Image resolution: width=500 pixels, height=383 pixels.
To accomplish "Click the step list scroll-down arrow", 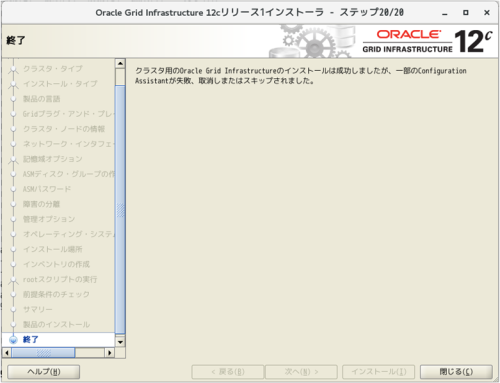I will [120, 342].
